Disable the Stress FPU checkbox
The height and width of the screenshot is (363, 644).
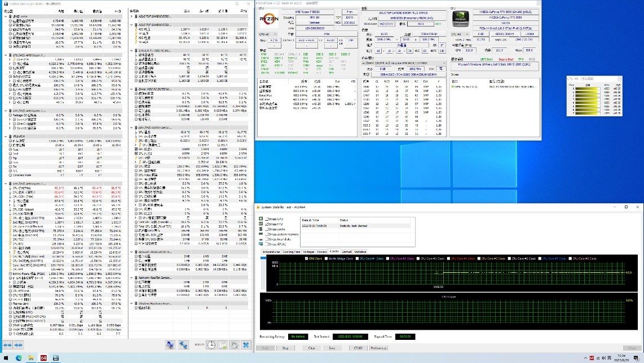(x=266, y=224)
